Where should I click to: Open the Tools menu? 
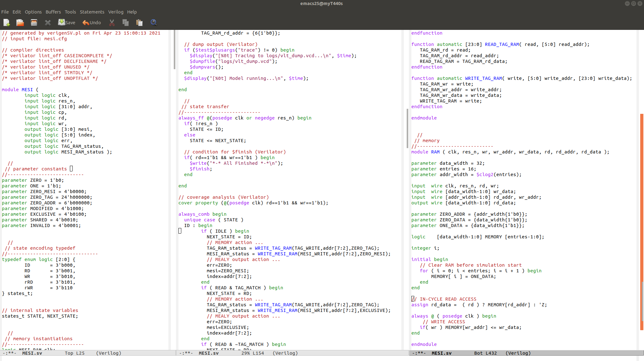pos(70,12)
